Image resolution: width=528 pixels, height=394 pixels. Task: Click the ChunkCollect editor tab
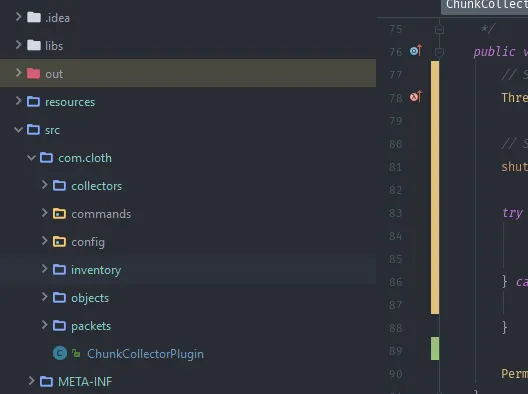[485, 7]
